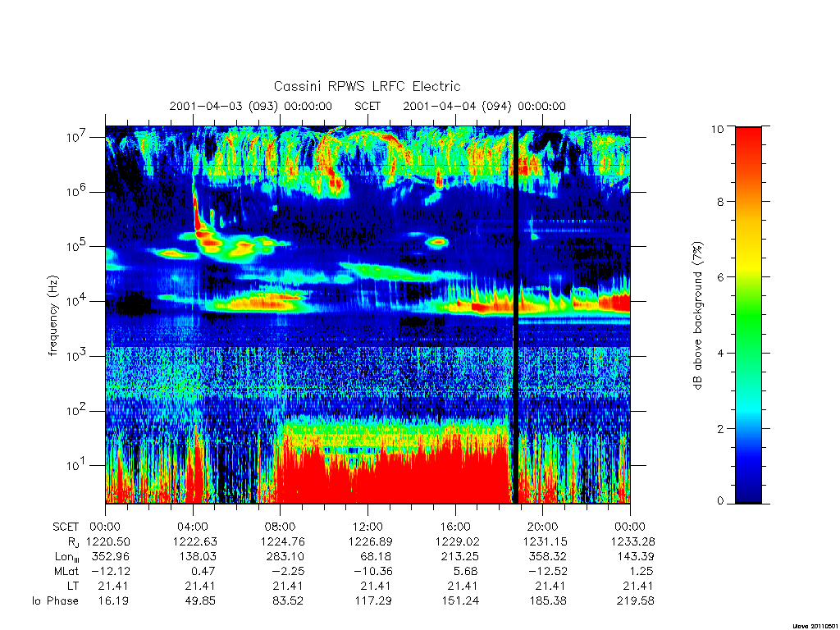Click the MLat value '-12.12'

pyautogui.click(x=111, y=571)
